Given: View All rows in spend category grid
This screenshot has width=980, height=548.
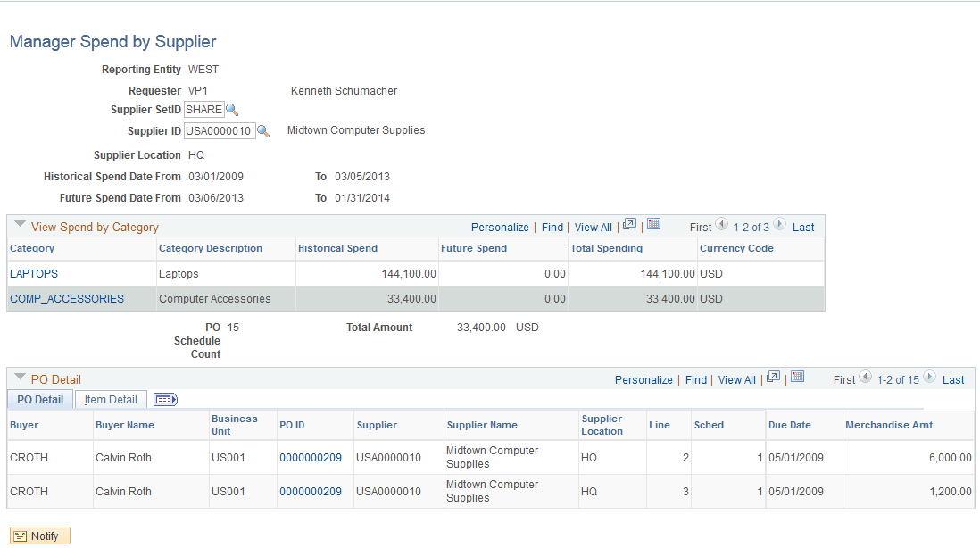Looking at the screenshot, I should (593, 227).
